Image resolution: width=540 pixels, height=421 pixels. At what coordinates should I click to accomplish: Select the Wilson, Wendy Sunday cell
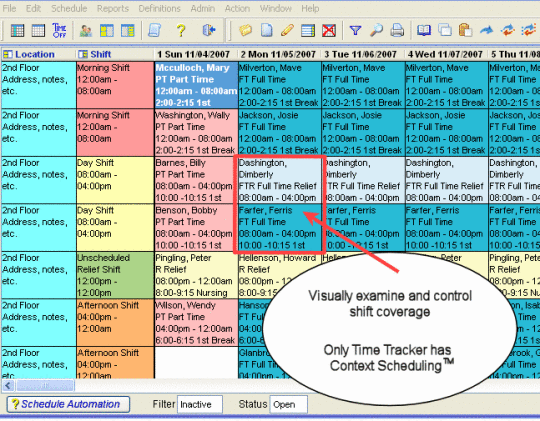pos(196,323)
